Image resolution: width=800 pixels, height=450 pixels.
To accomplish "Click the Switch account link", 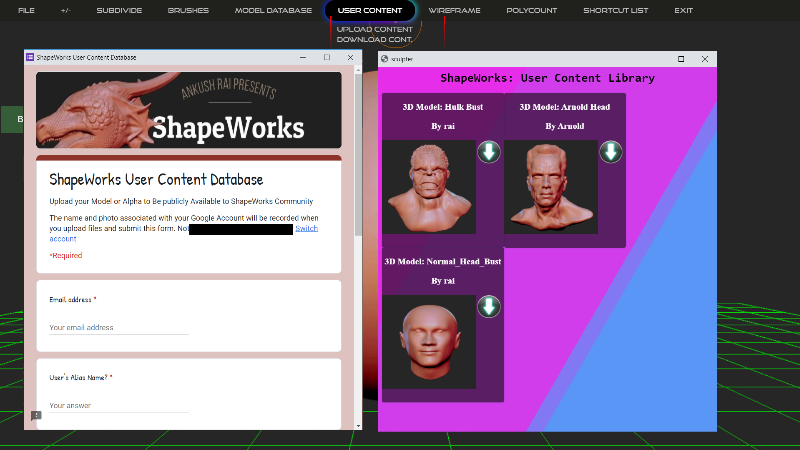I will [306, 229].
